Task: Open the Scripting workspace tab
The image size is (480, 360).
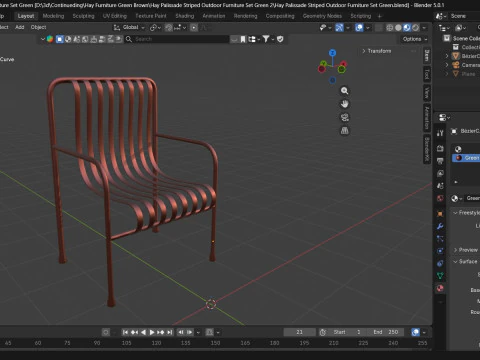Action: (x=361, y=16)
